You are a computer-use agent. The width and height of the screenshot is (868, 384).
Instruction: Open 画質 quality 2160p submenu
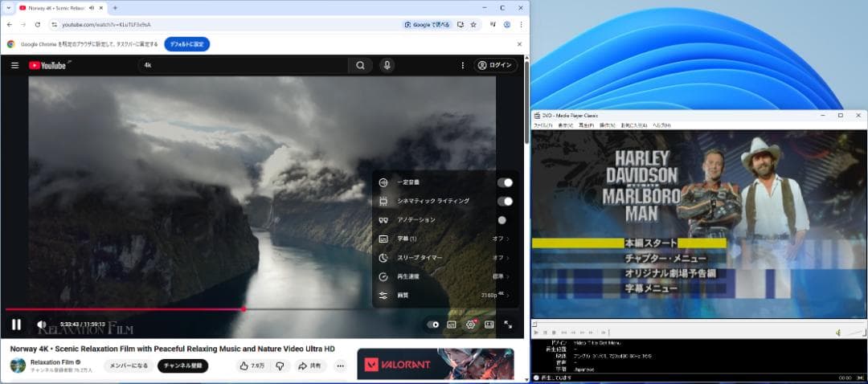click(445, 296)
